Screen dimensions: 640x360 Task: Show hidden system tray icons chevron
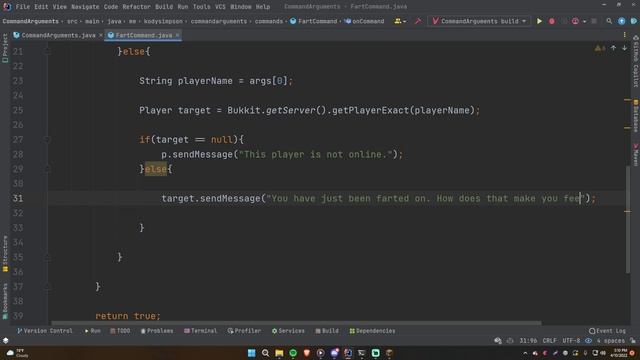[525, 353]
